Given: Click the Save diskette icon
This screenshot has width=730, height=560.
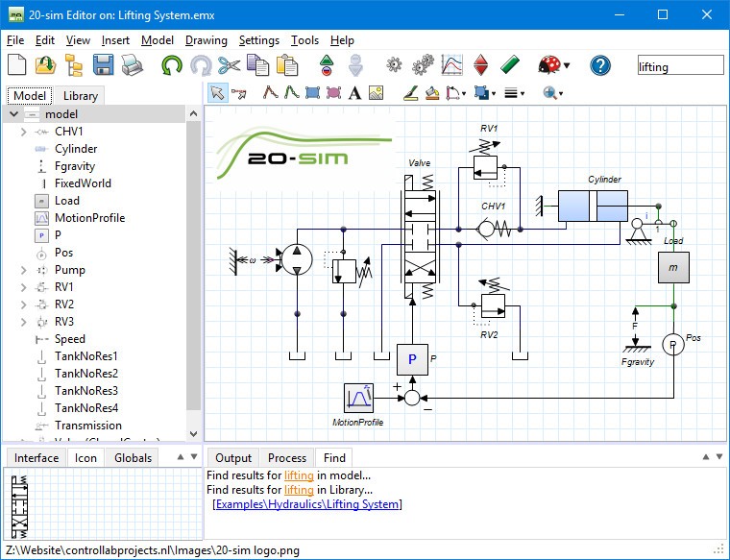Looking at the screenshot, I should tap(104, 65).
